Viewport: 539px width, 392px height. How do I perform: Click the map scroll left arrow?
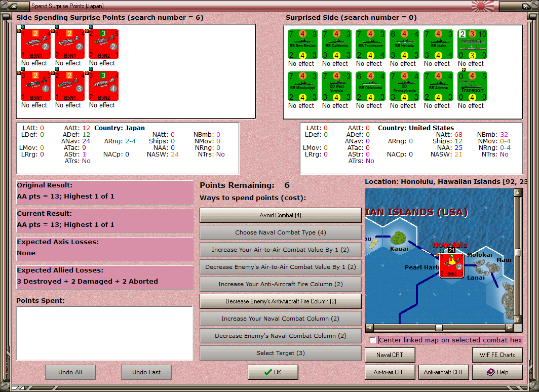[x=369, y=328]
